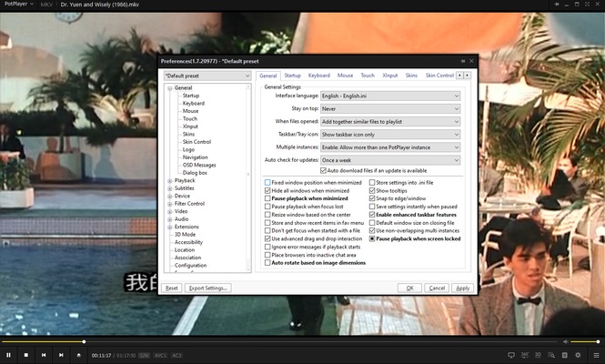The height and width of the screenshot is (364, 605).
Task: Jump to previous file in player bar
Action: coord(44,355)
